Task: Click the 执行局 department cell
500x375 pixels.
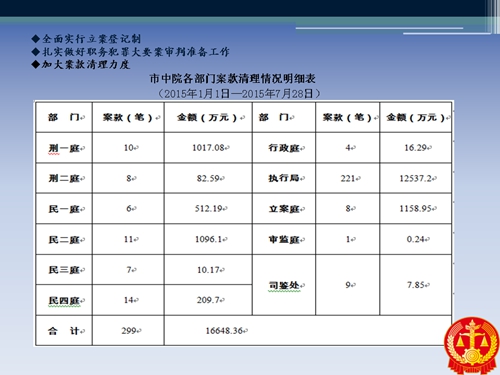Action: click(284, 178)
